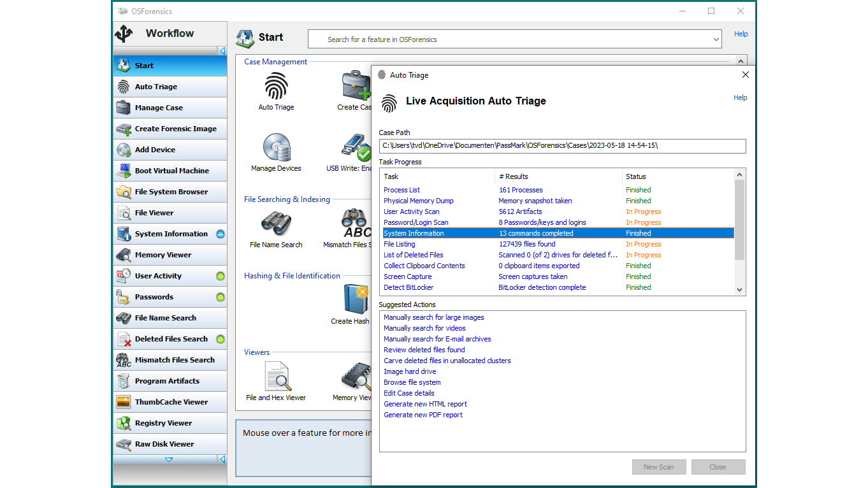Screen dimensions: 868x488
Task: Open Deleted Files Search in the sidebar
Action: [x=170, y=339]
